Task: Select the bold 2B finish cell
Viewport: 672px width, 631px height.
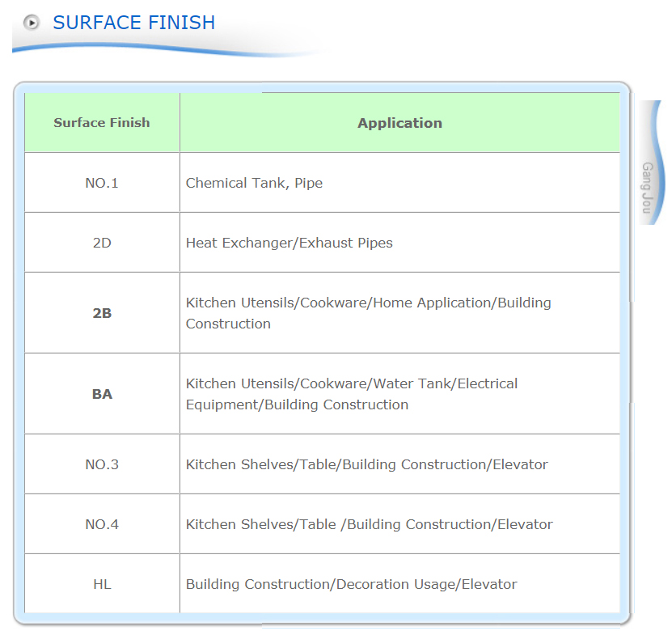Action: pyautogui.click(x=102, y=313)
